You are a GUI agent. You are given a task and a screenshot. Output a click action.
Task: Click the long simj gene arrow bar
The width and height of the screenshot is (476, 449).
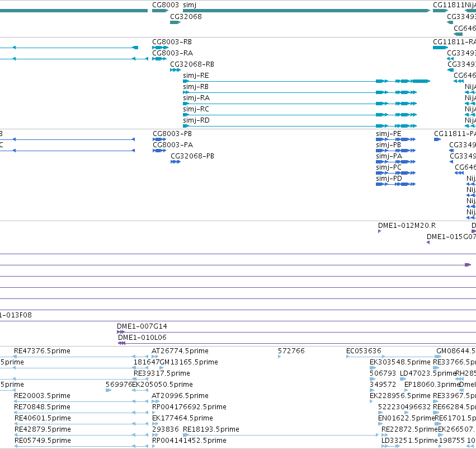click(307, 11)
